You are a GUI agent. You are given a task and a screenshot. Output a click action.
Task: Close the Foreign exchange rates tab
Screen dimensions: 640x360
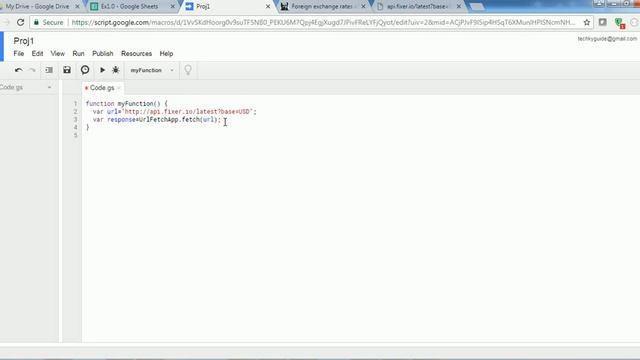click(363, 7)
